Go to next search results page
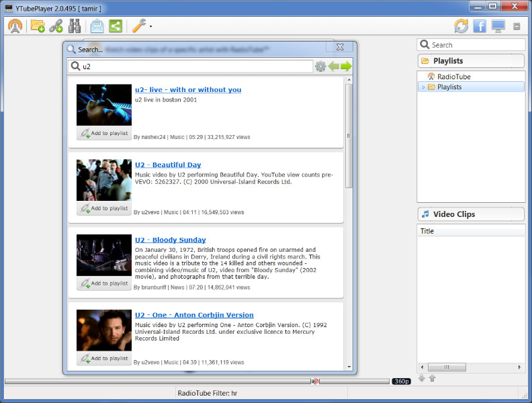The width and height of the screenshot is (532, 403). tap(346, 66)
